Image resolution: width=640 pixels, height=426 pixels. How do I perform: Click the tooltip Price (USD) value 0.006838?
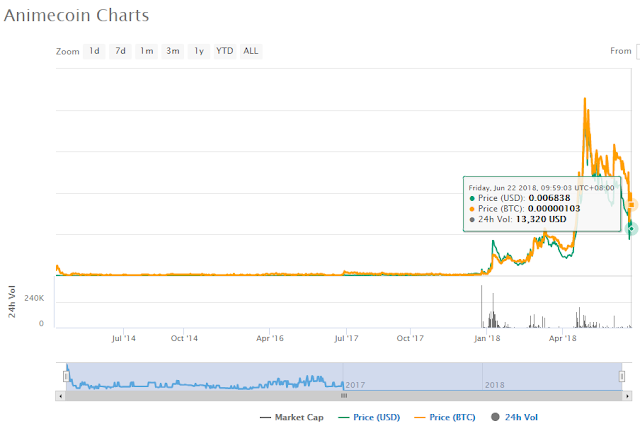tap(549, 198)
